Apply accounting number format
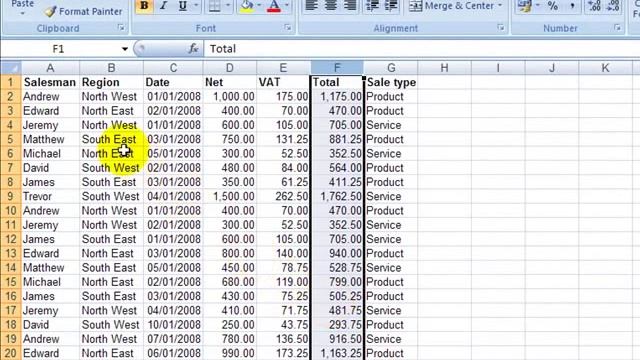This screenshot has height=360, width=640. click(524, 6)
